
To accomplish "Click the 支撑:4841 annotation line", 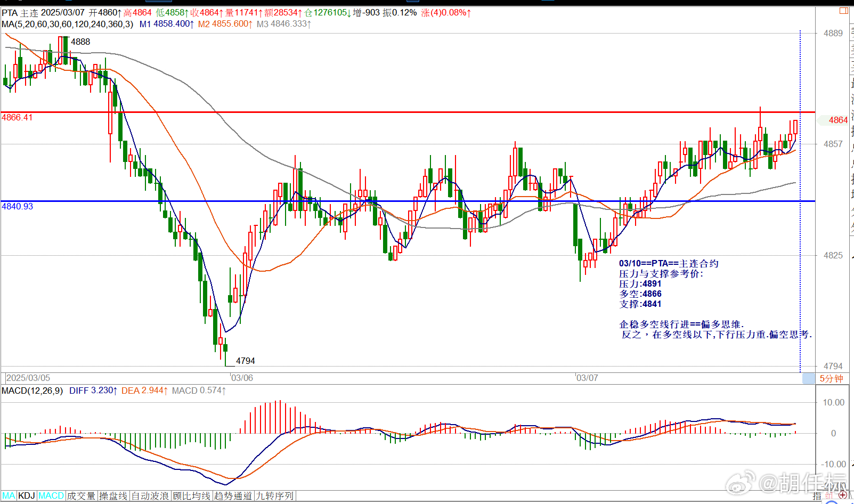I will 640,304.
